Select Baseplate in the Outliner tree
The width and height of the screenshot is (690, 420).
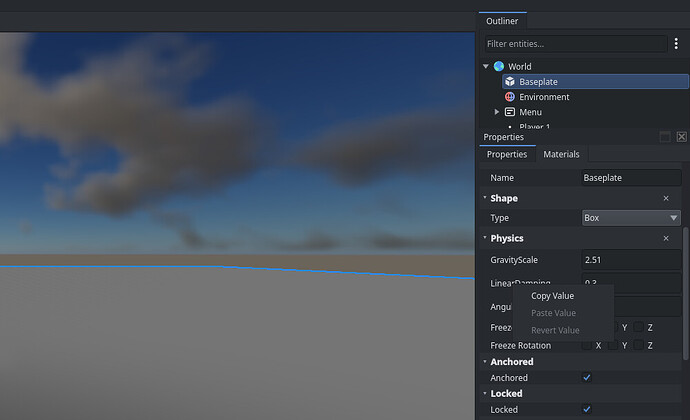click(x=595, y=81)
